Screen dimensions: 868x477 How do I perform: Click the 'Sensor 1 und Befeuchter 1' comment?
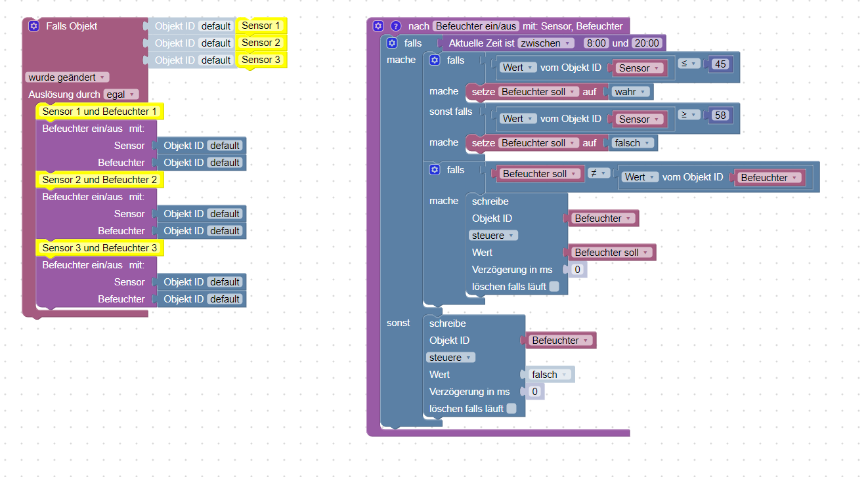[100, 112]
